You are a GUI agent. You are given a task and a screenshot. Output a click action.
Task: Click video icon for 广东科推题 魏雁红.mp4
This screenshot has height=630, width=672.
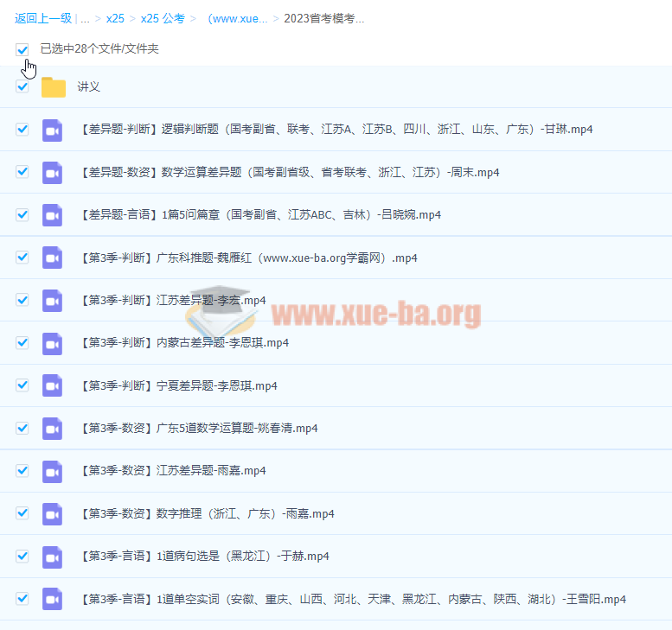tap(53, 258)
